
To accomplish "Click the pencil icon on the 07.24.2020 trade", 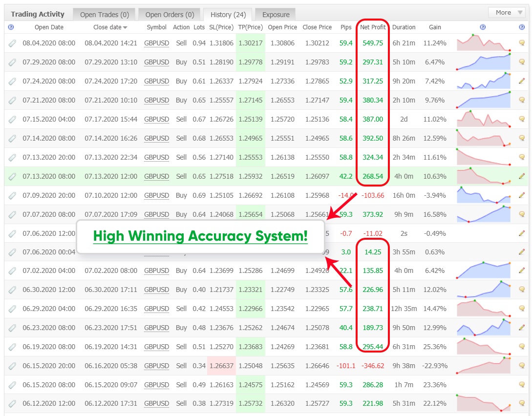I will (522, 81).
